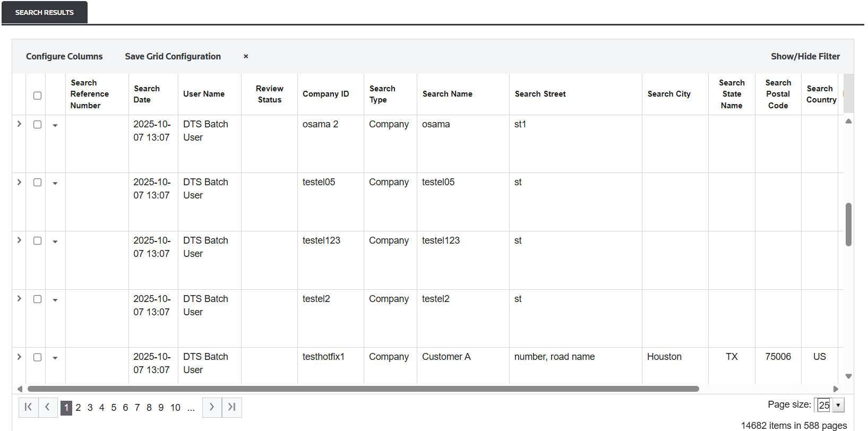Expand the osama 2 row details
The height and width of the screenshot is (431, 868).
click(19, 124)
